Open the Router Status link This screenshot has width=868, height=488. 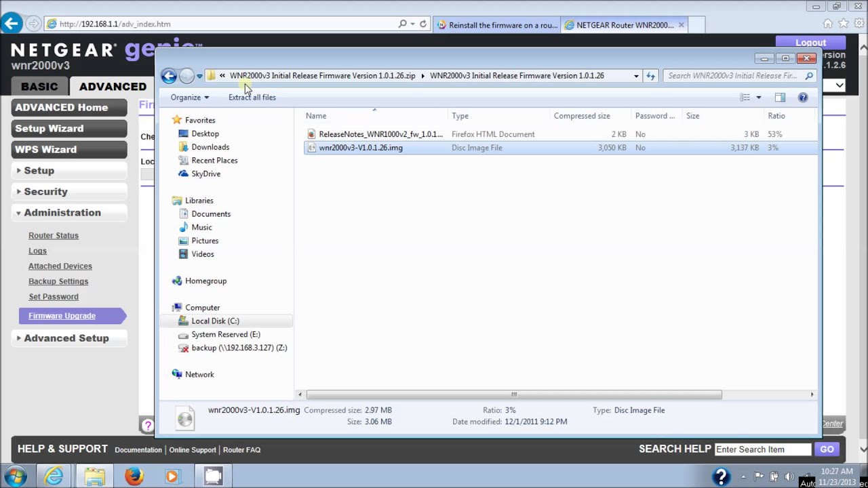(54, 236)
